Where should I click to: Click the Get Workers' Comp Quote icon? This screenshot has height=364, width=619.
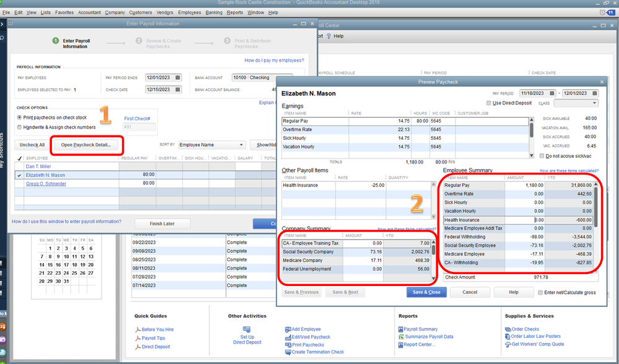click(507, 344)
